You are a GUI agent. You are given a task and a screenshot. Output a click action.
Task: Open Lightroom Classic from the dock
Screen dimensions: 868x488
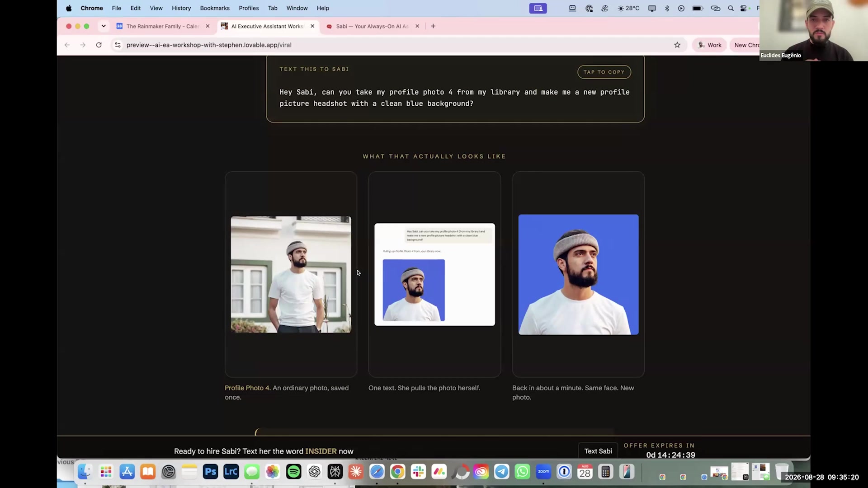(231, 472)
